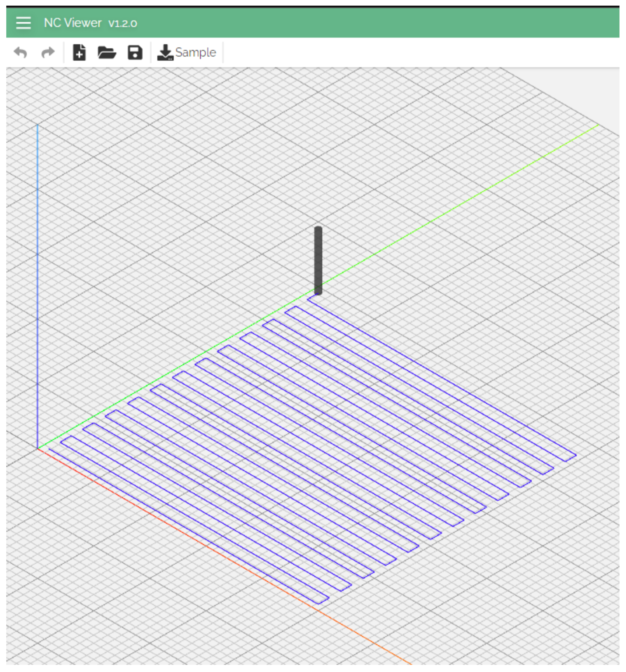This screenshot has height=672, width=626.
Task: Click the v1.2.0 version label
Action: 123,23
